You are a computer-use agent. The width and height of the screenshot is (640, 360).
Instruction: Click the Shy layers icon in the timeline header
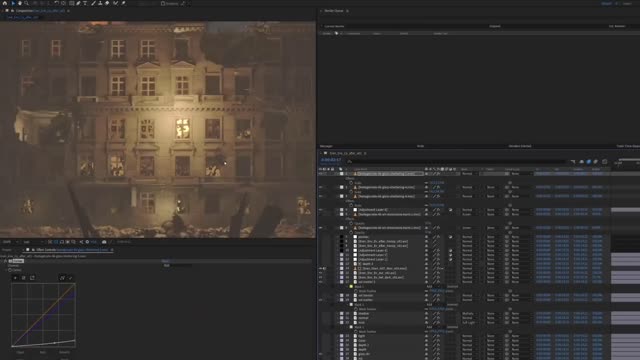click(x=582, y=162)
